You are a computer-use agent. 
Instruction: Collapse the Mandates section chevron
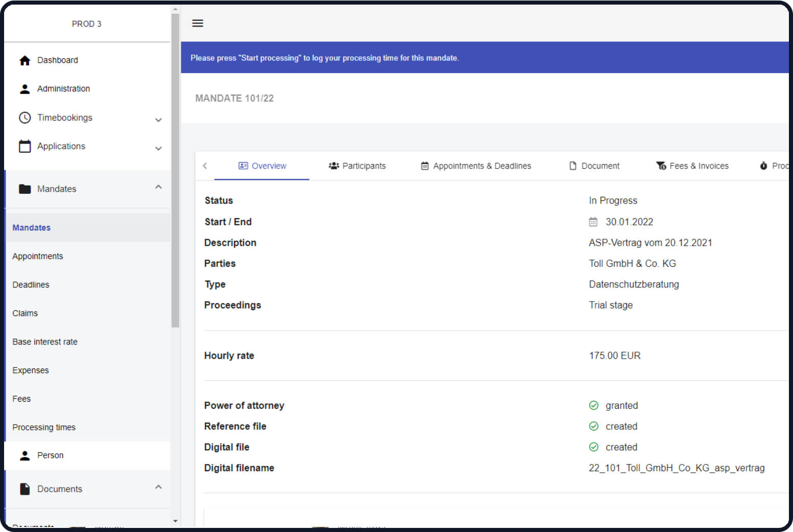pyautogui.click(x=158, y=187)
